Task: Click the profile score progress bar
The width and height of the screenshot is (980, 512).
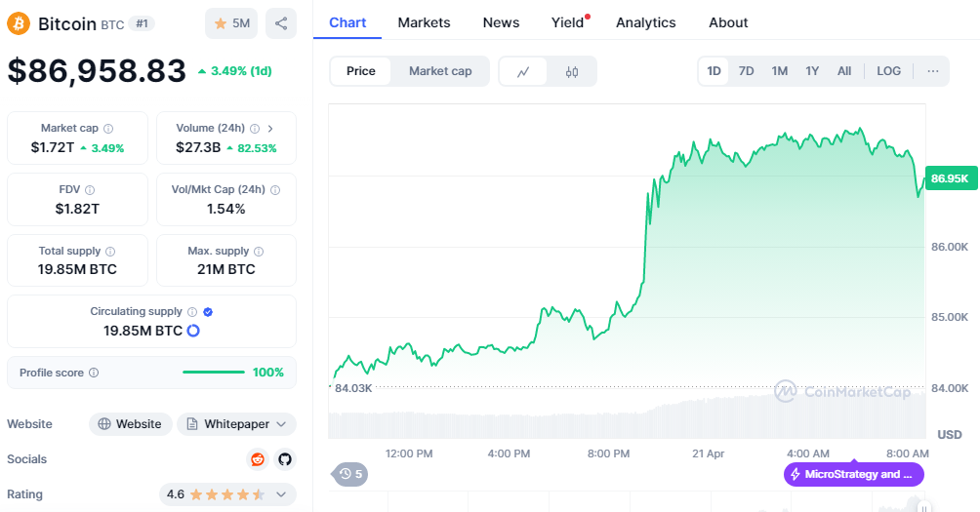Action: point(214,373)
